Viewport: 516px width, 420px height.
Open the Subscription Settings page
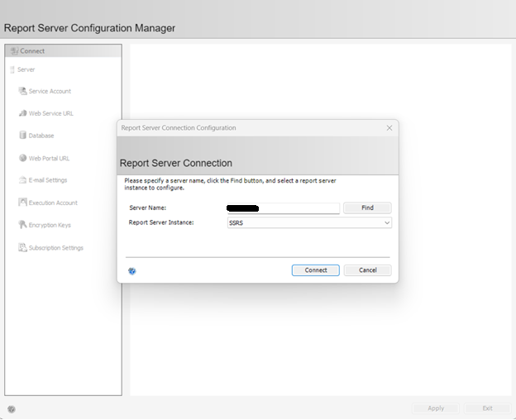(x=56, y=248)
